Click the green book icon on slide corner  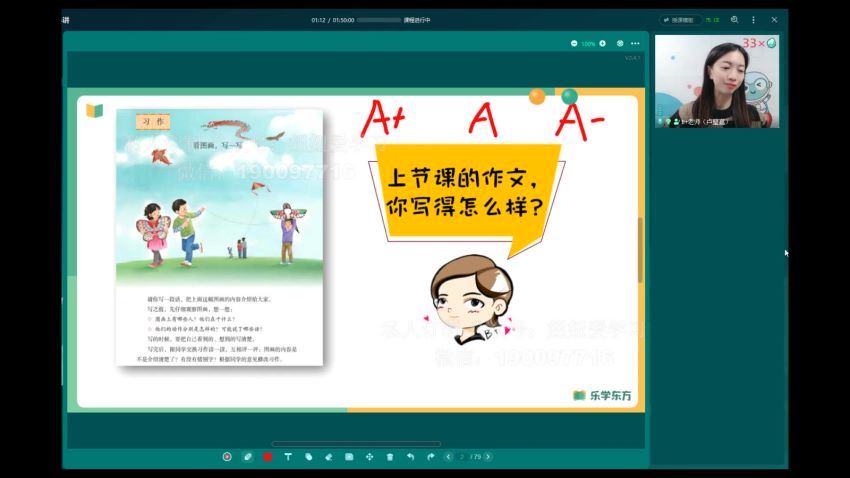(94, 111)
